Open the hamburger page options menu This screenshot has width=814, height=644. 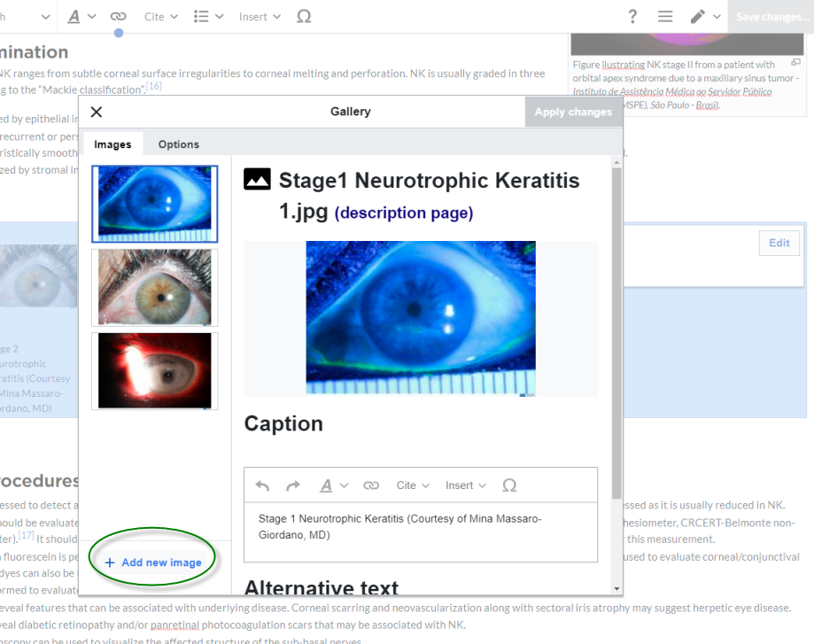coord(665,17)
